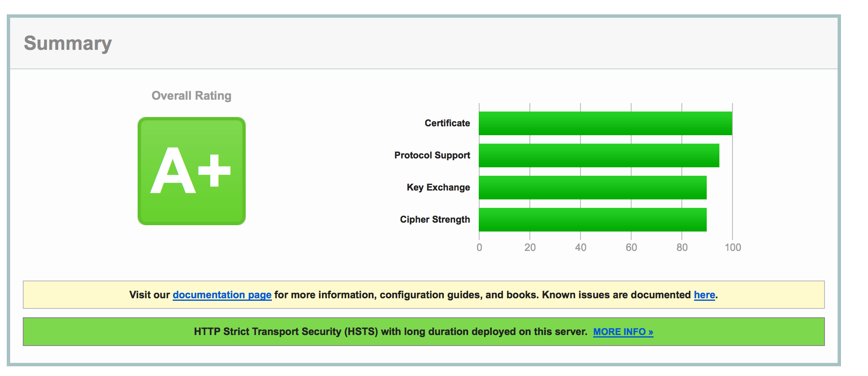Screen dimensions: 868x376
Task: Click the Protocol Support score bar
Action: [599, 155]
